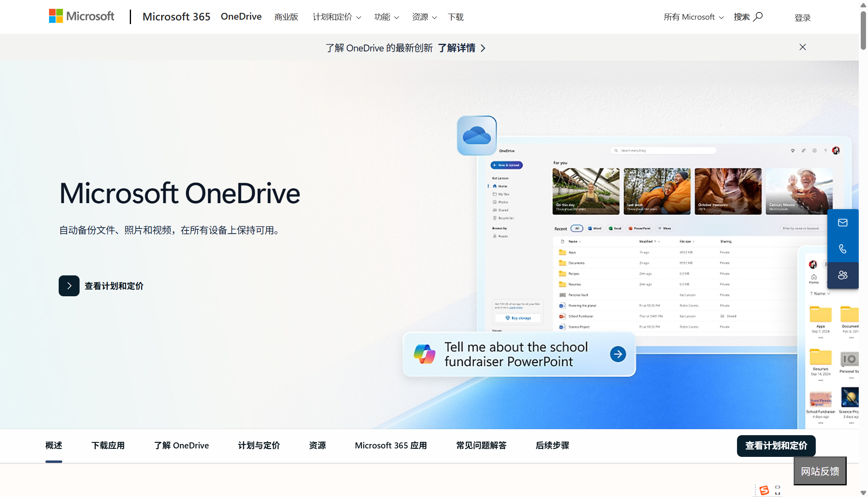Screen dimensions: 868x497
Task: Click the email contact icon
Action: [843, 222]
